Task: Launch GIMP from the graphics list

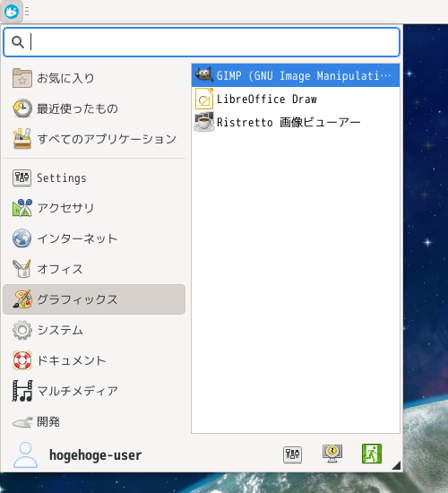Action: [296, 75]
